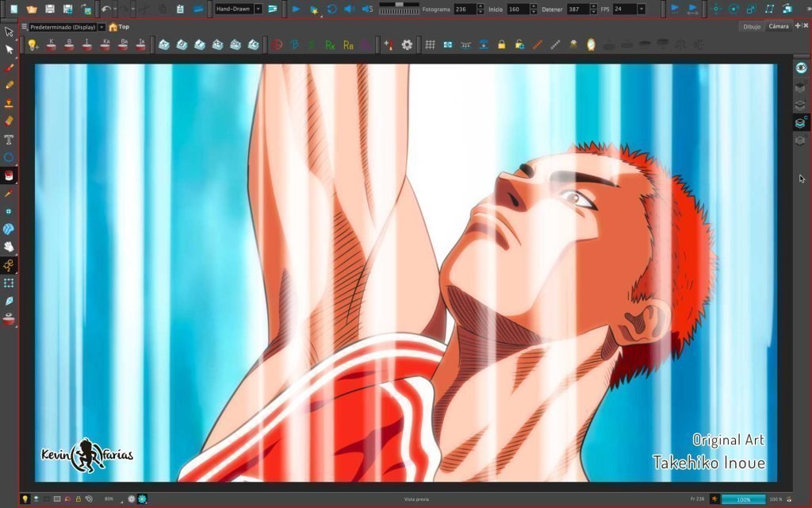Open the gear settings in camera toolbar
The image size is (812, 508).
tap(407, 45)
